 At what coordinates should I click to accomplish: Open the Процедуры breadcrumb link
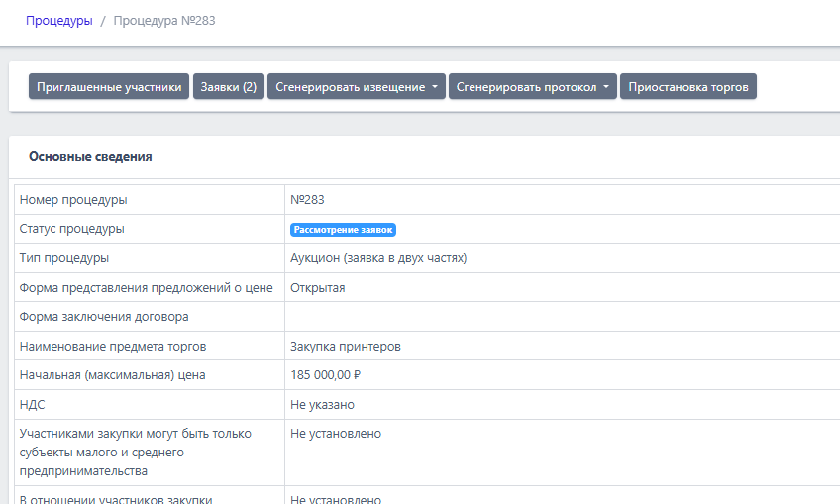[58, 21]
